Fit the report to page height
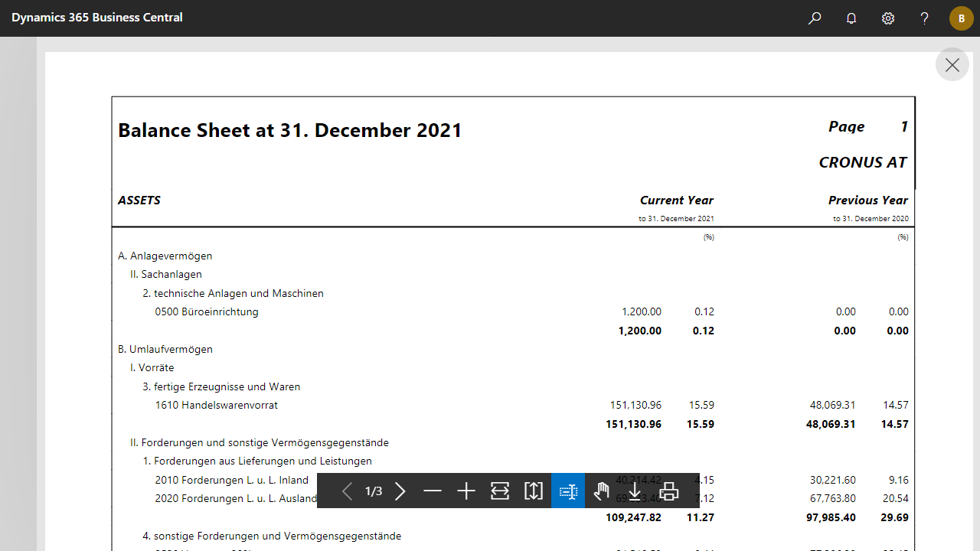The height and width of the screenshot is (551, 980). coord(534,491)
